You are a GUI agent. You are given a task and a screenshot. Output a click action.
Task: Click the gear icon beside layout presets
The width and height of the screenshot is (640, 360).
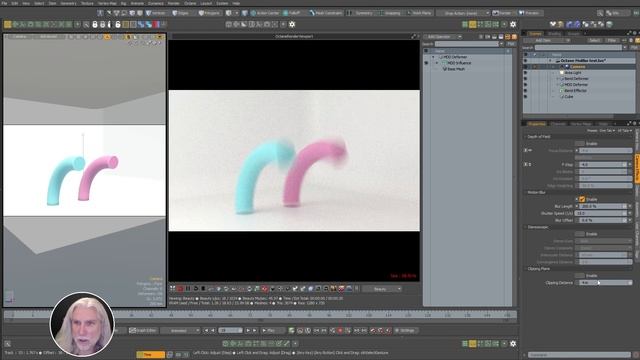coord(513,24)
